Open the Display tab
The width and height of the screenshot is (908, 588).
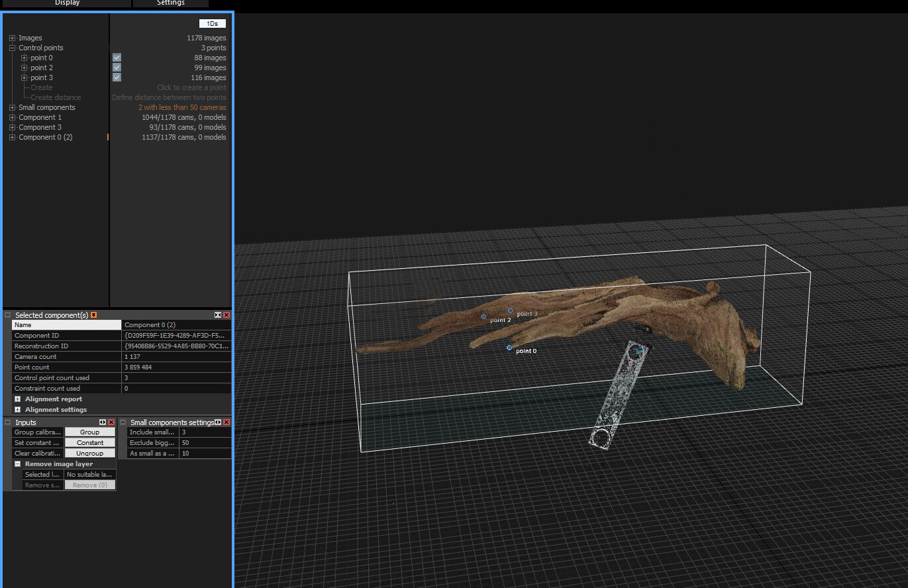pyautogui.click(x=66, y=3)
